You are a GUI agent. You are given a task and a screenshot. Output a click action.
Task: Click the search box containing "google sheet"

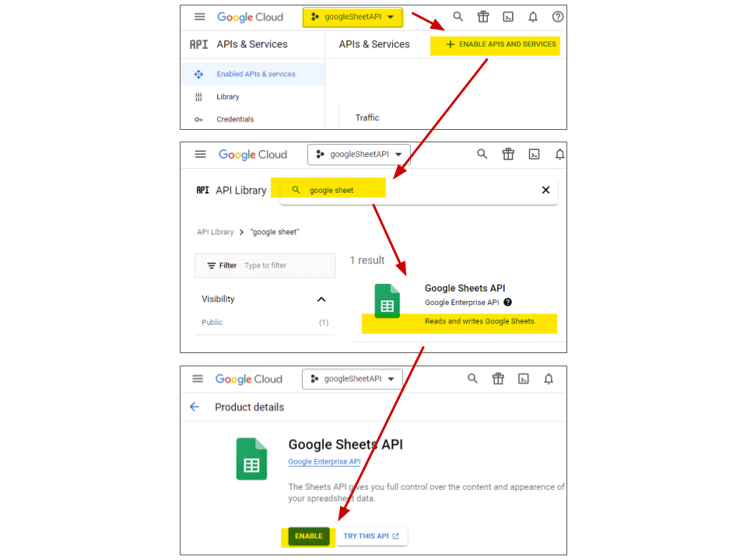[419, 190]
